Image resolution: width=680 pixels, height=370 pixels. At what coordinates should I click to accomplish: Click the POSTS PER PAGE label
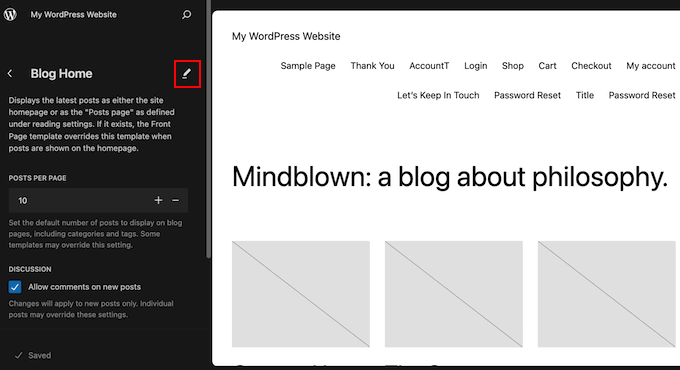pyautogui.click(x=37, y=178)
